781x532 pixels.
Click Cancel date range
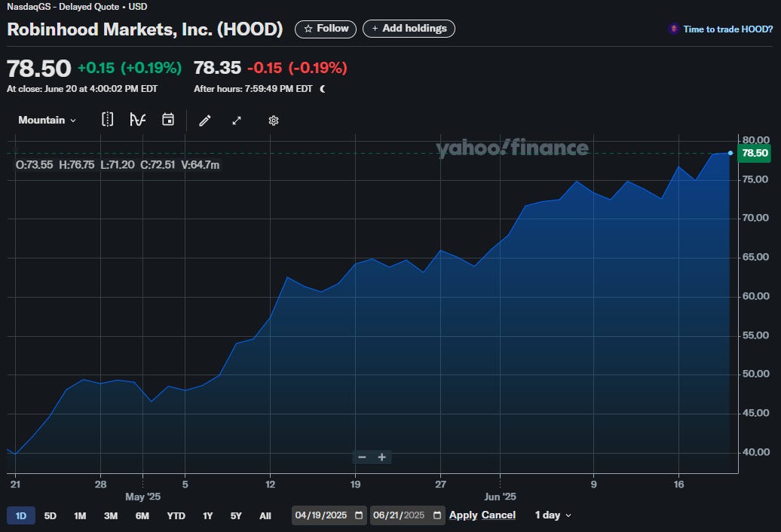[498, 515]
